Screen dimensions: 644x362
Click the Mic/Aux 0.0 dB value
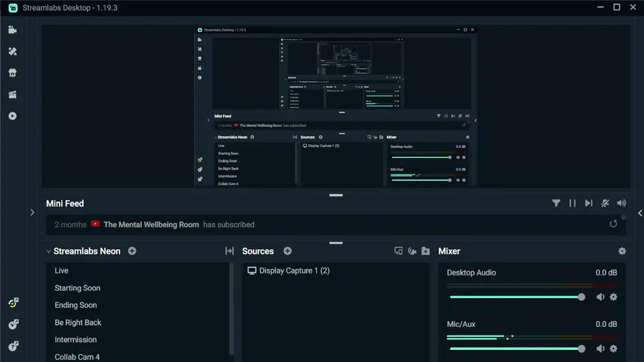606,324
